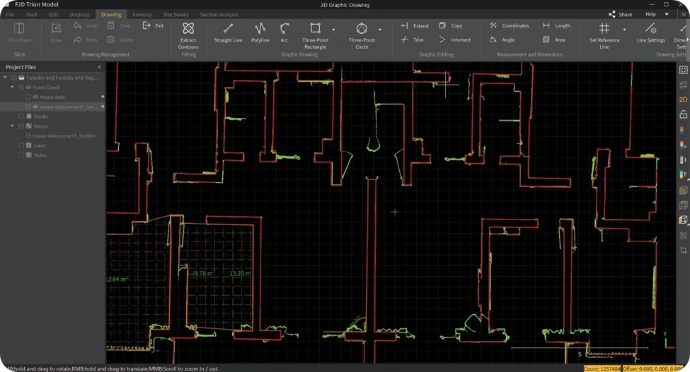Viewport: 690px width, 372px height.
Task: Enable the Label checkbox
Action: pos(21,145)
